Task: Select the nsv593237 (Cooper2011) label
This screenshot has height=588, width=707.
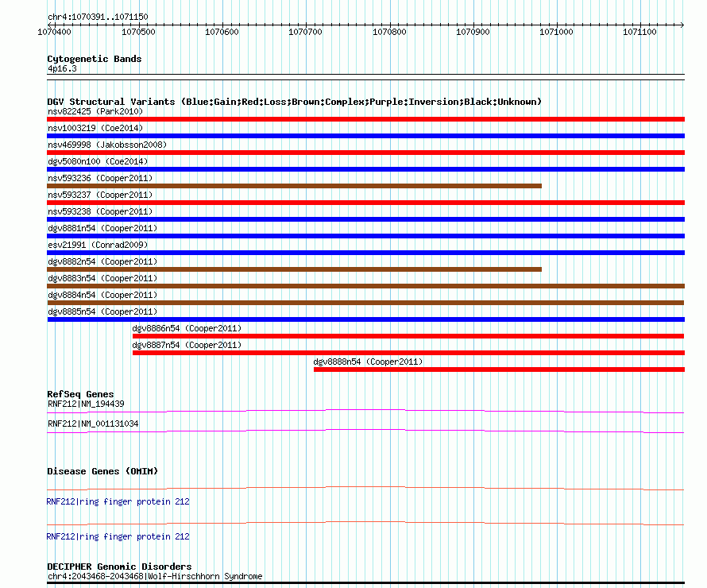Action: point(100,195)
